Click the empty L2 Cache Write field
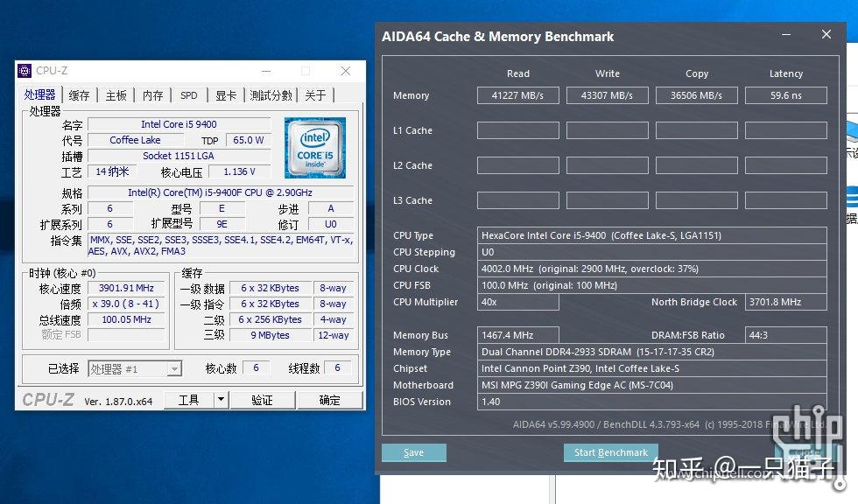Image resolution: width=858 pixels, height=504 pixels. point(607,165)
